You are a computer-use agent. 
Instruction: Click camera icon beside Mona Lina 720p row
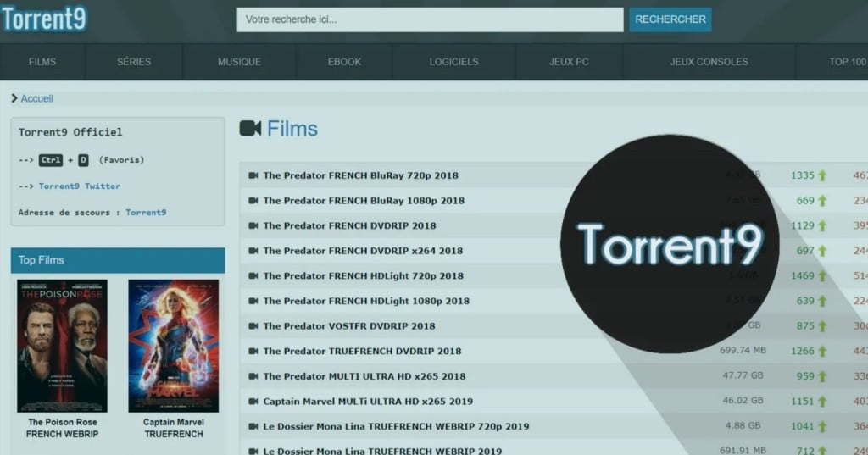point(253,427)
